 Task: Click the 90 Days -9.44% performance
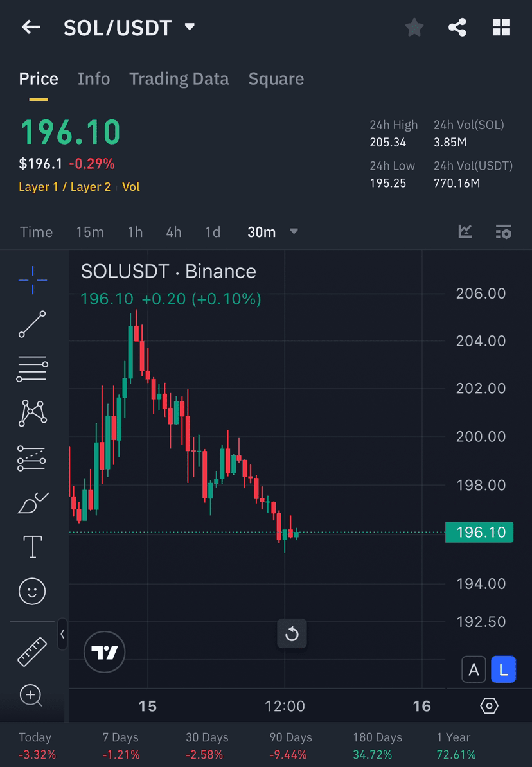290,745
